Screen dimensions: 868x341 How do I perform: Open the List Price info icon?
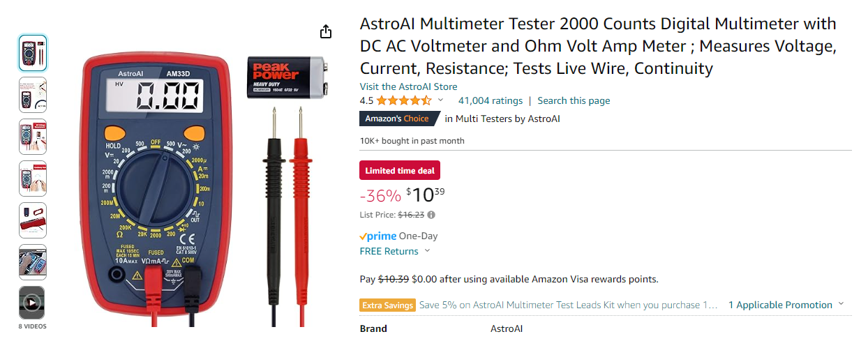[x=431, y=215]
